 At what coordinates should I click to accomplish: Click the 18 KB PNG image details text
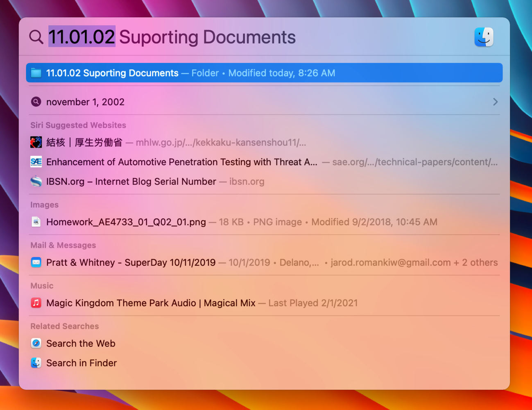(x=260, y=222)
